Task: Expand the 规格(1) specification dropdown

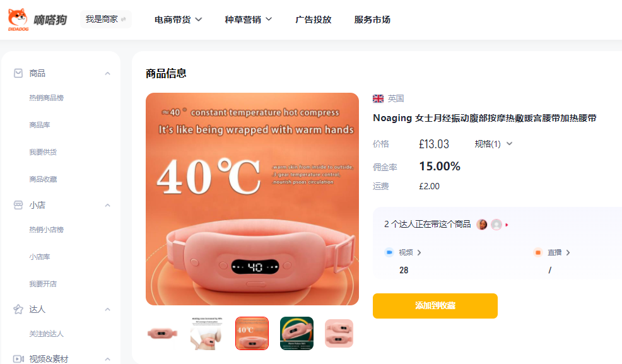Action: (x=493, y=144)
